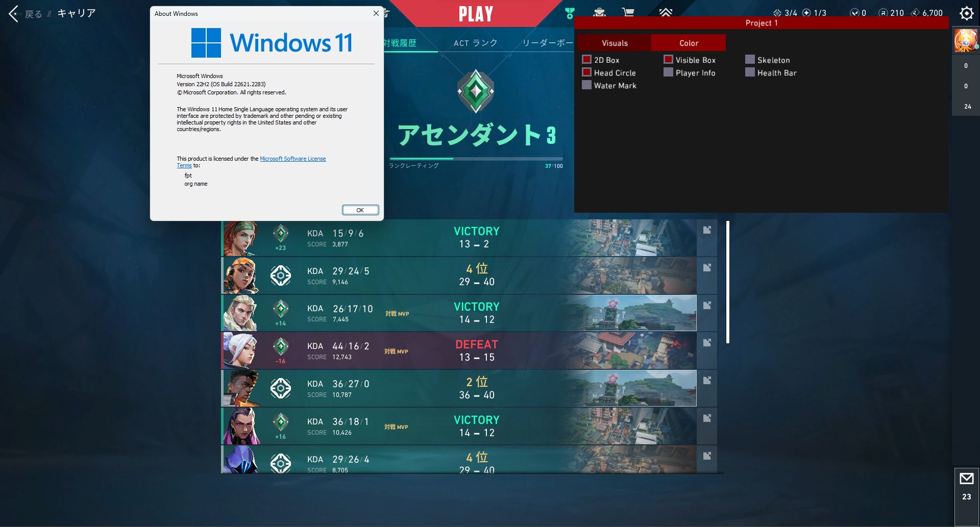980x527 pixels.
Task: Click the currency icon showing 6,700
Action: (916, 13)
